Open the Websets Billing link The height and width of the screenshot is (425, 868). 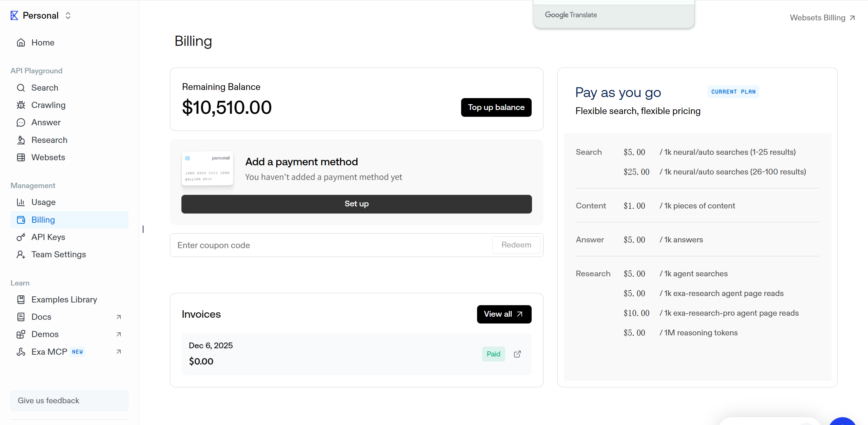pos(823,18)
